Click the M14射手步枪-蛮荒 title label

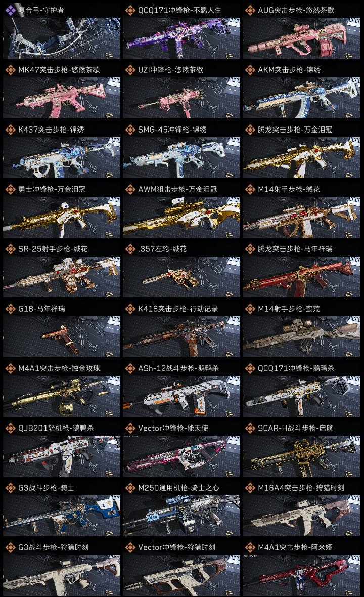289,309
